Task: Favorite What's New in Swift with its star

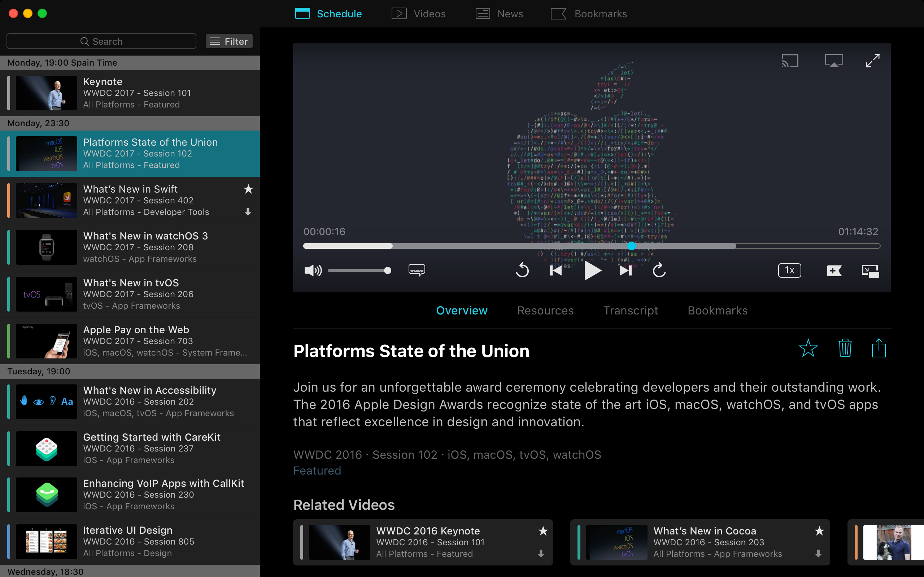Action: coord(249,189)
